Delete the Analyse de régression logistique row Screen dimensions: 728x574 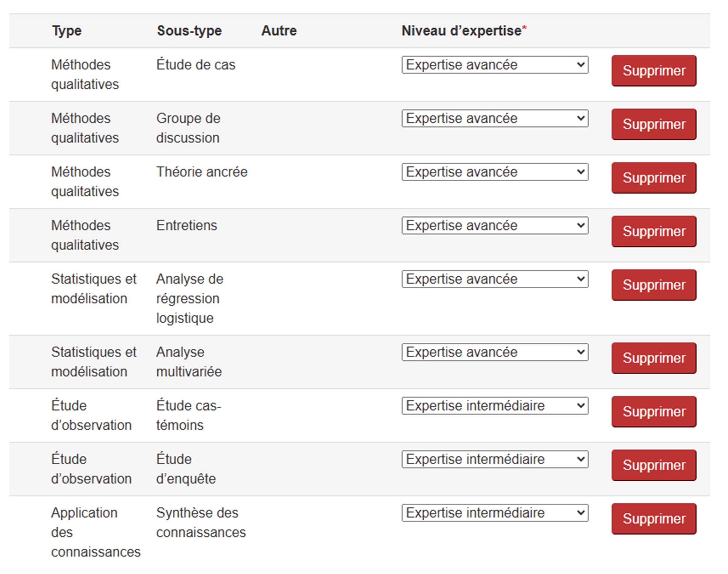click(x=654, y=285)
